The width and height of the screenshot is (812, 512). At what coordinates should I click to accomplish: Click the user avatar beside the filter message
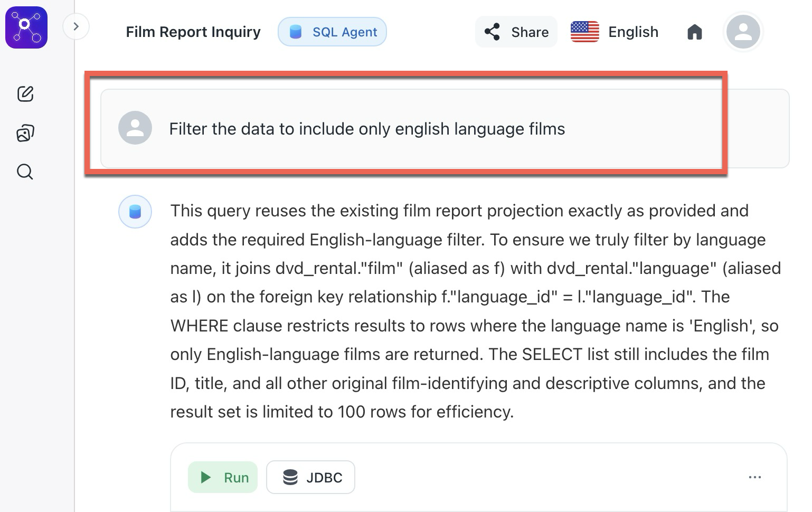(135, 128)
